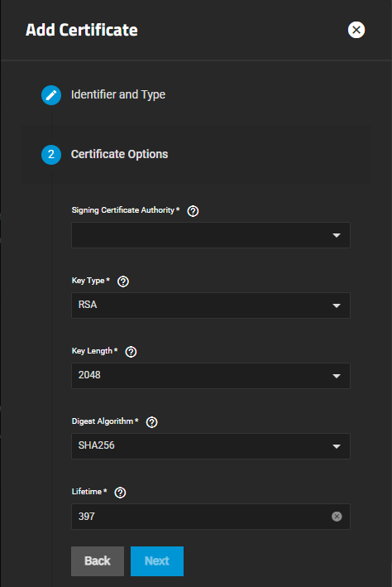This screenshot has height=587, width=392.
Task: Click the Identifier and Type pencil icon
Action: click(51, 95)
